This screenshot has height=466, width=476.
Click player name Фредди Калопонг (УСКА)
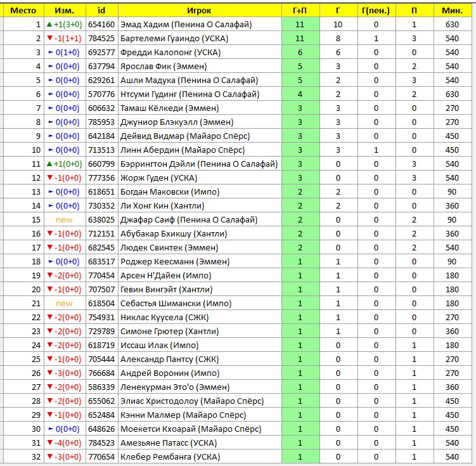click(170, 53)
